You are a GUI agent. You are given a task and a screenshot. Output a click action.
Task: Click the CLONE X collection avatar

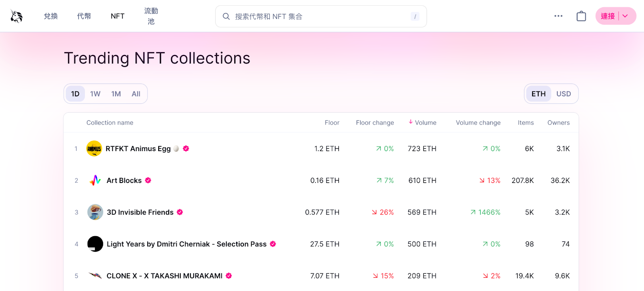95,276
